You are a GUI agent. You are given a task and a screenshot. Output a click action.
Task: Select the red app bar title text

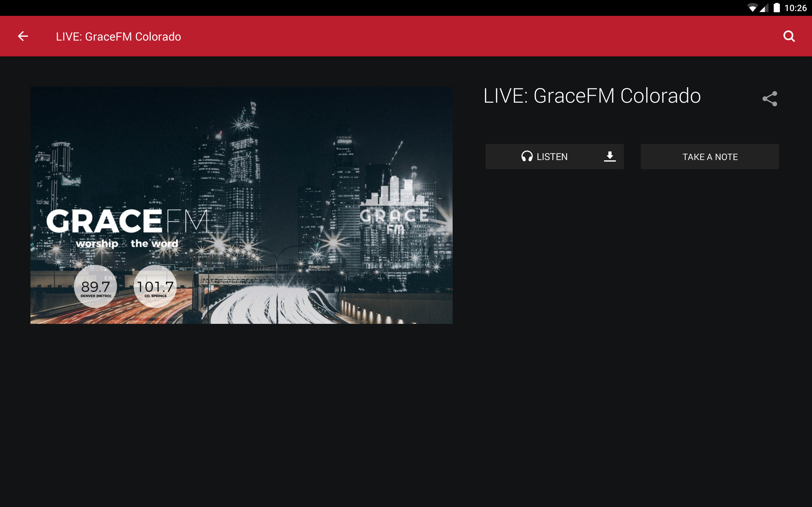pos(118,36)
